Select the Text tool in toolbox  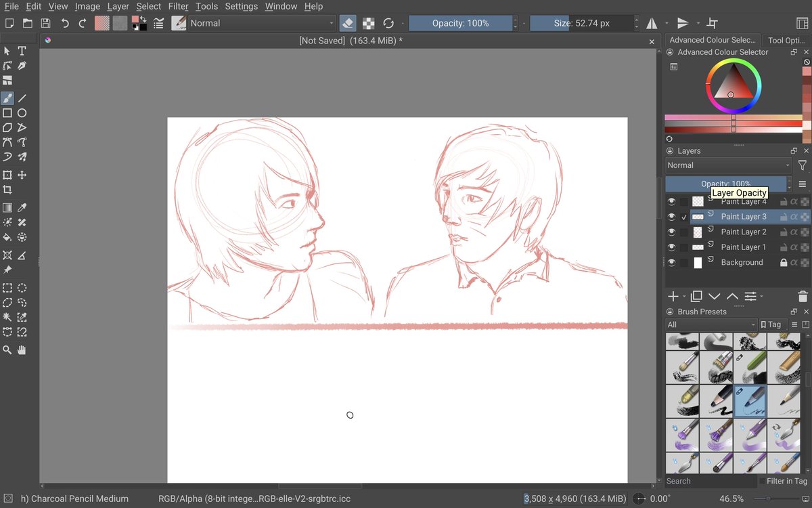click(22, 51)
